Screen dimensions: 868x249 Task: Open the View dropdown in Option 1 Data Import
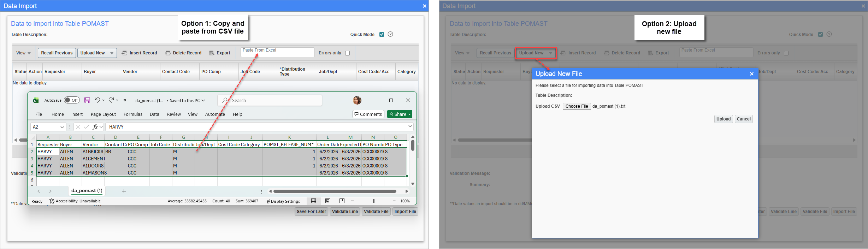[23, 53]
